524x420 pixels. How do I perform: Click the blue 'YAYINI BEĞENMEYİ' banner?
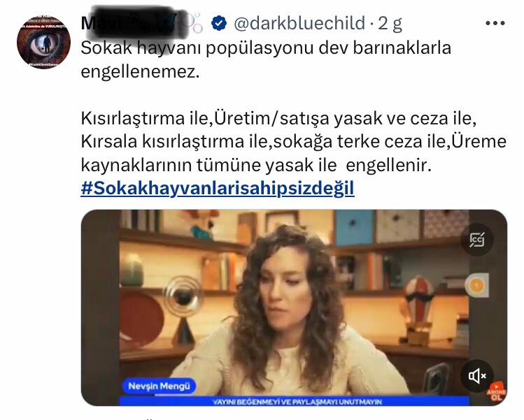pyautogui.click(x=295, y=402)
